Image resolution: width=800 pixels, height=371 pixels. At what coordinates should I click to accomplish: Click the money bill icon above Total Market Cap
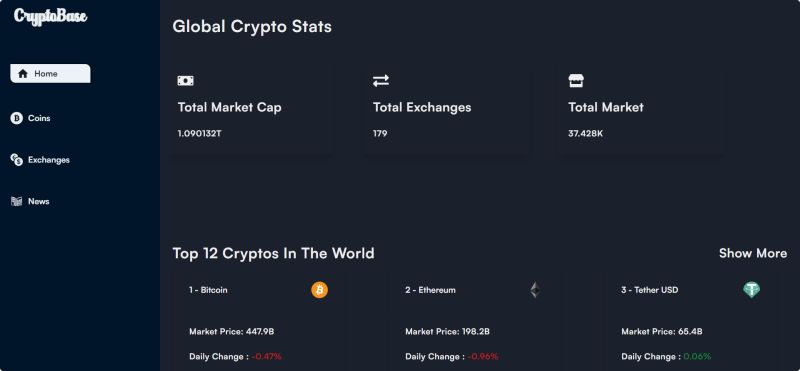tap(185, 81)
